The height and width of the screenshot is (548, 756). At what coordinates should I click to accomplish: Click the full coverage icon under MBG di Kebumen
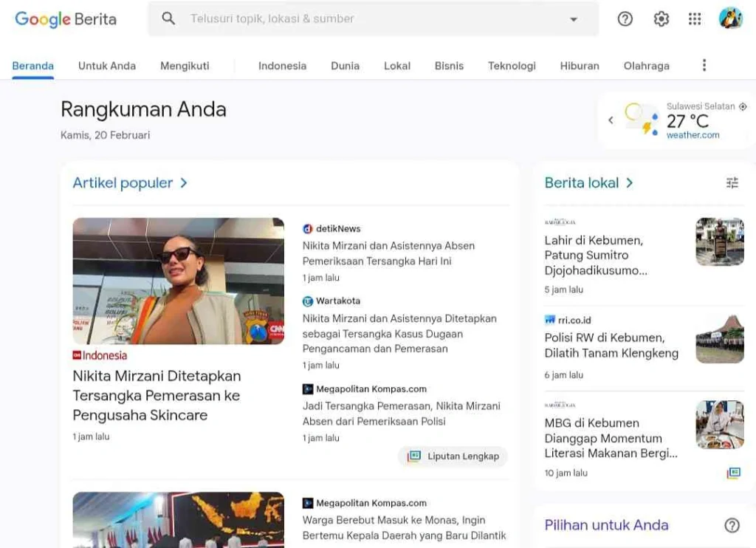point(733,473)
